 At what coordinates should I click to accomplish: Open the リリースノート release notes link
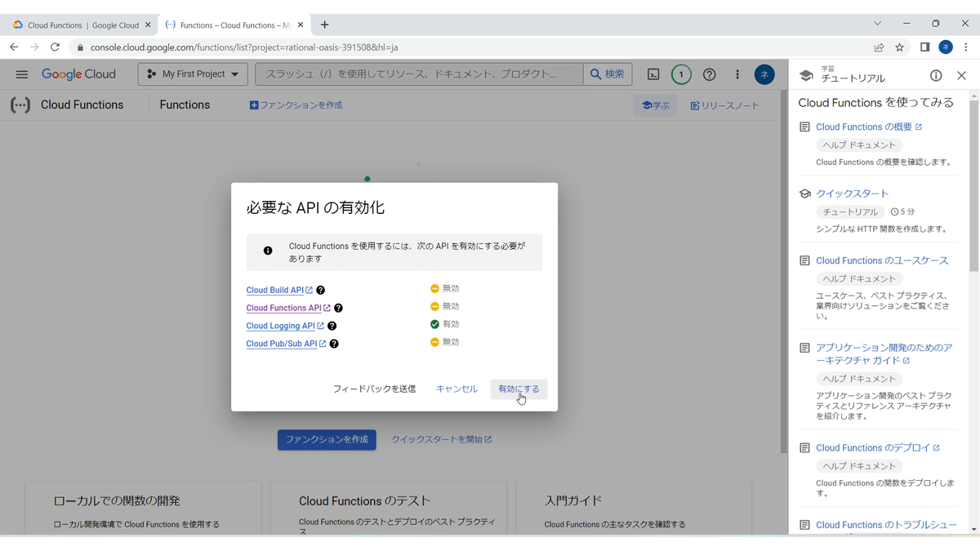coord(724,105)
